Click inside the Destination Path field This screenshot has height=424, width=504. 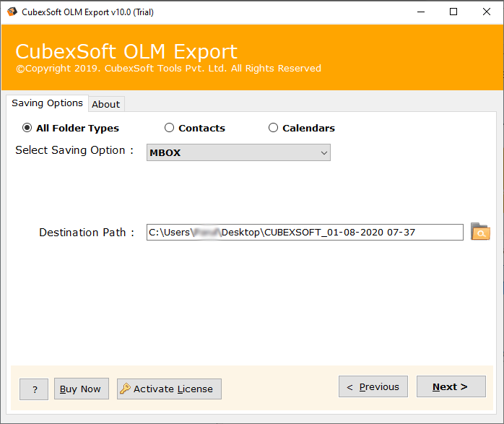pyautogui.click(x=305, y=232)
